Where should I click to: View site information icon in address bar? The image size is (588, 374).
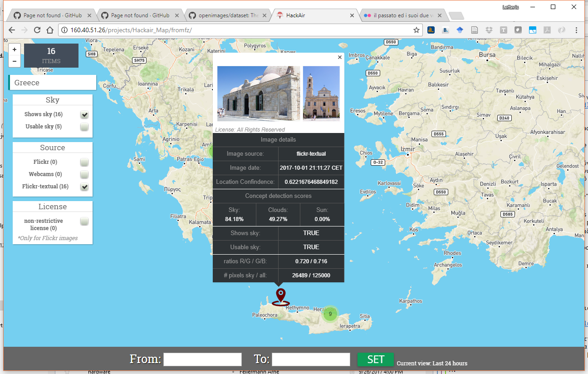64,30
